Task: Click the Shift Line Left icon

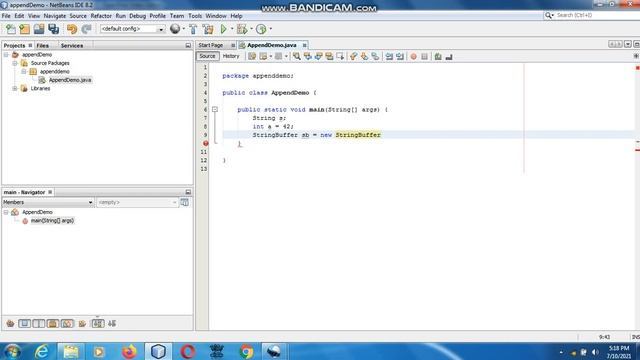Action: (x=389, y=56)
